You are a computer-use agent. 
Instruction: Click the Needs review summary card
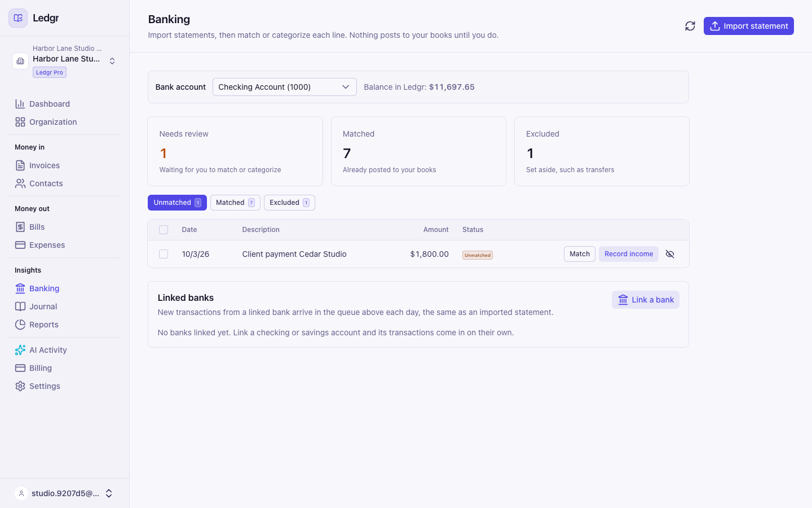(x=235, y=151)
